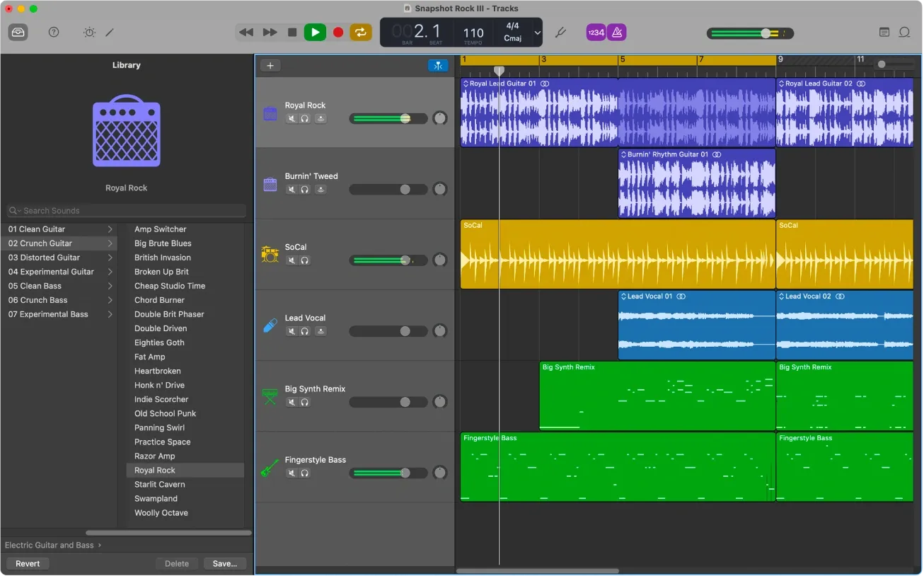Select the SoCal drummer track icon
Viewport: 924px width, 576px height.
270,255
